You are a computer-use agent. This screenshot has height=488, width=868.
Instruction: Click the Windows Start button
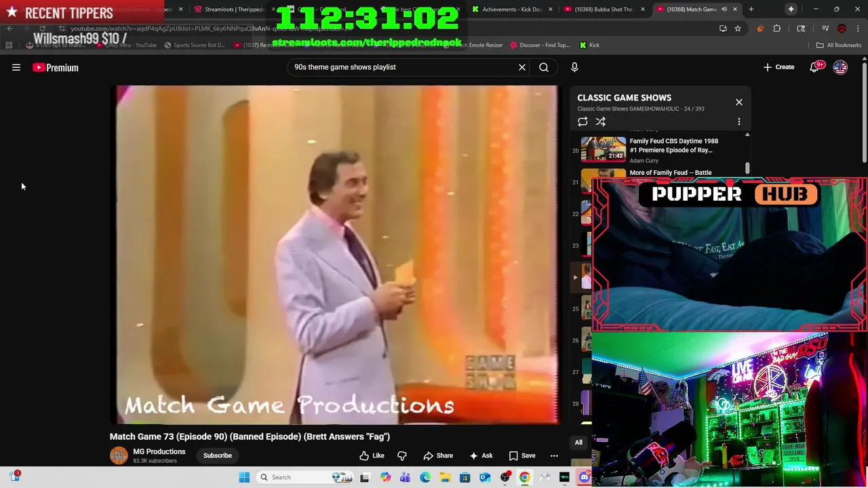coord(244,477)
